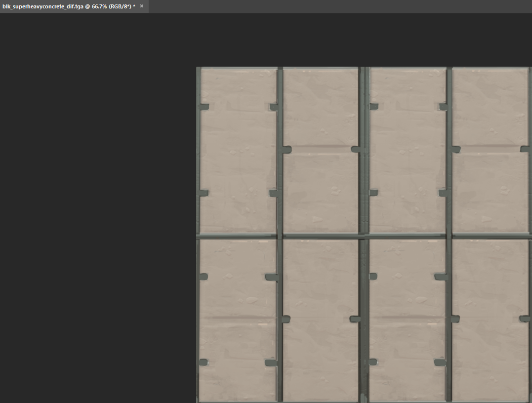Click the dark pasteboard area above the texture
This screenshot has width=532, height=403.
(x=346, y=40)
